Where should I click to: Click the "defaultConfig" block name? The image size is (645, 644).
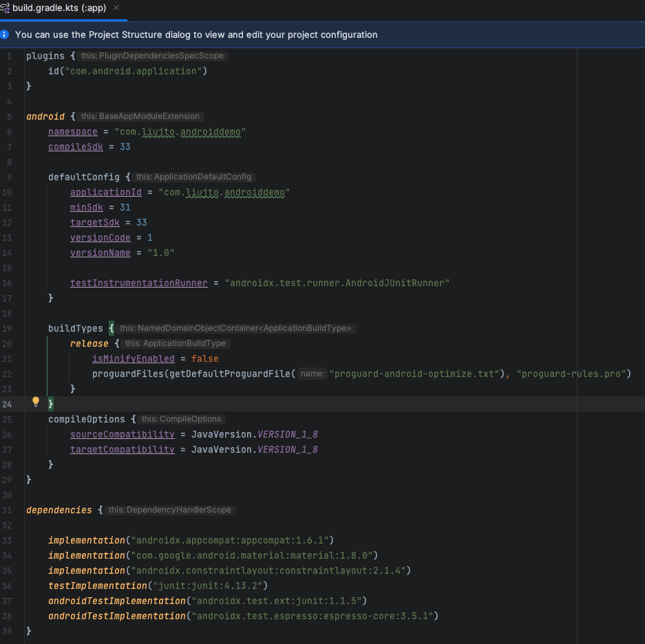(84, 177)
